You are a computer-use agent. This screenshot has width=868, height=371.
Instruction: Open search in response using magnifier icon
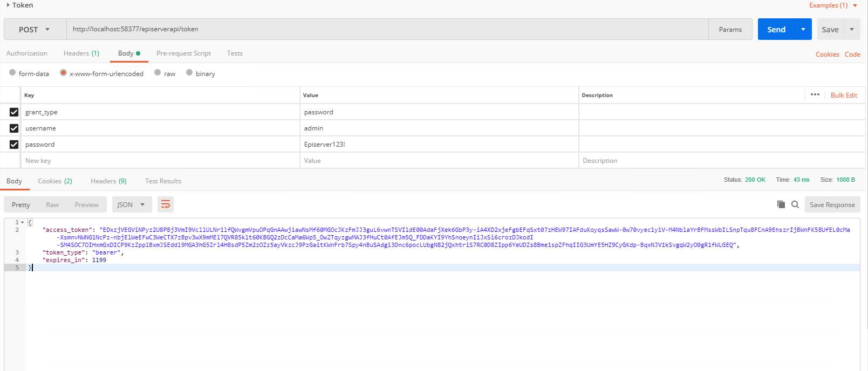click(795, 204)
